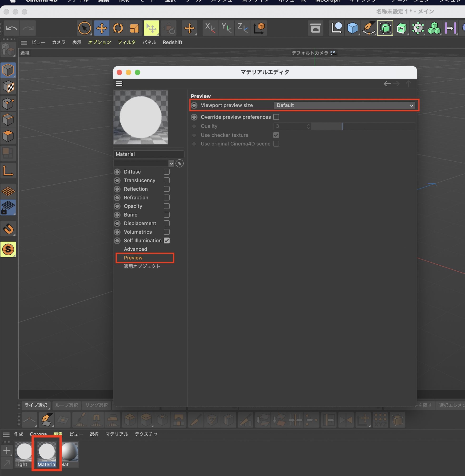Disable the Self Illumination checkbox
This screenshot has height=476, width=465.
pyautogui.click(x=167, y=241)
